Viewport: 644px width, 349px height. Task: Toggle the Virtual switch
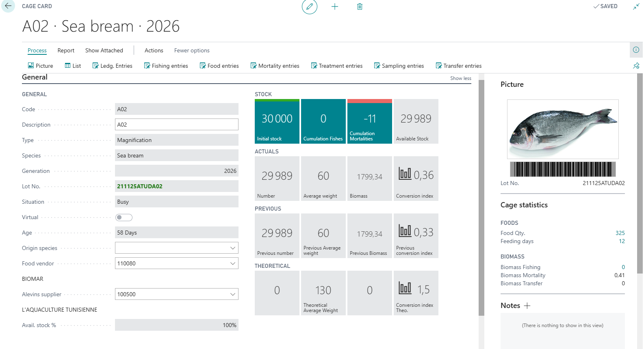tap(124, 218)
